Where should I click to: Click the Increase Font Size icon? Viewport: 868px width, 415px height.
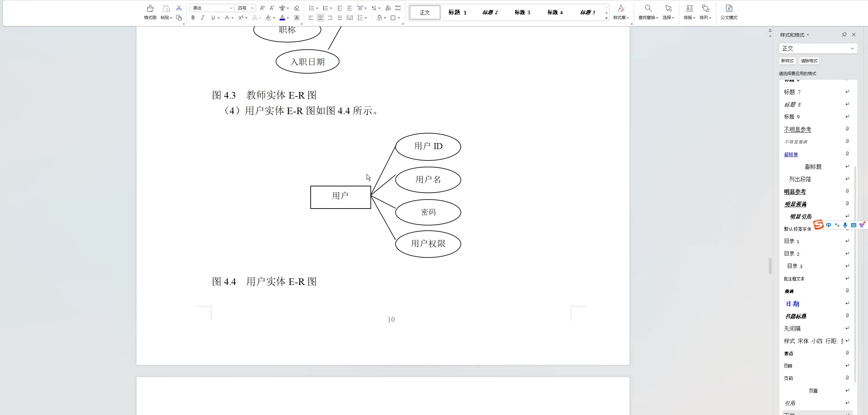pyautogui.click(x=262, y=8)
